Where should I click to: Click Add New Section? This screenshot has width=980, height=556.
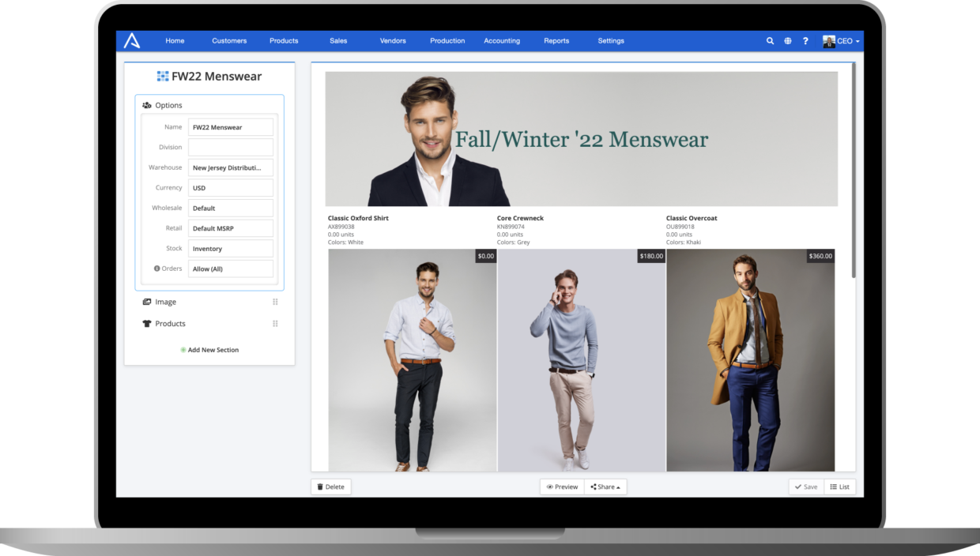click(x=209, y=350)
